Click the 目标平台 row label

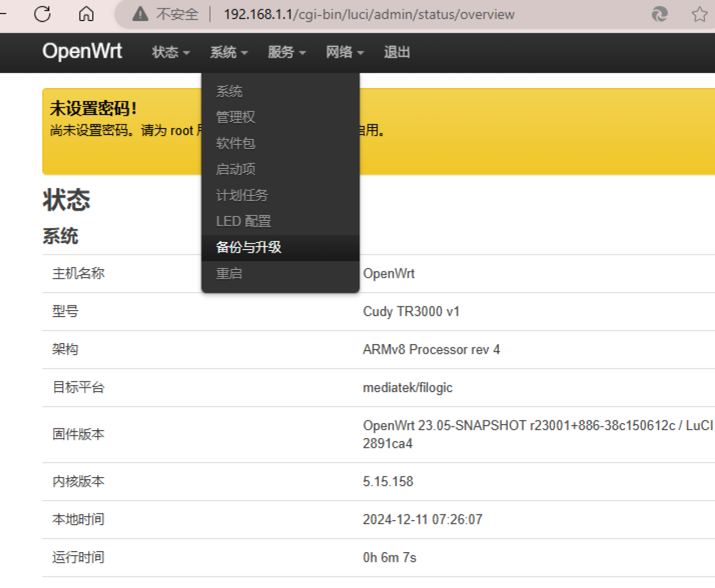coord(78,387)
